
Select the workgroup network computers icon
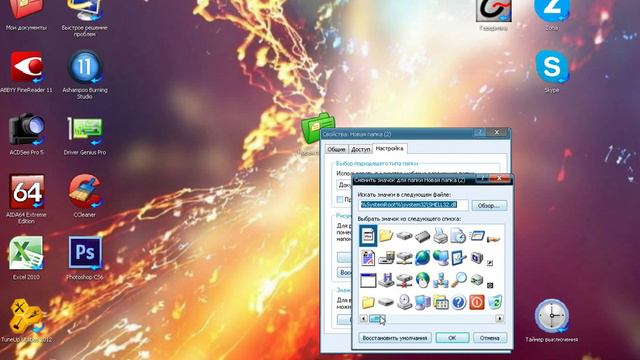pyautogui.click(x=440, y=280)
